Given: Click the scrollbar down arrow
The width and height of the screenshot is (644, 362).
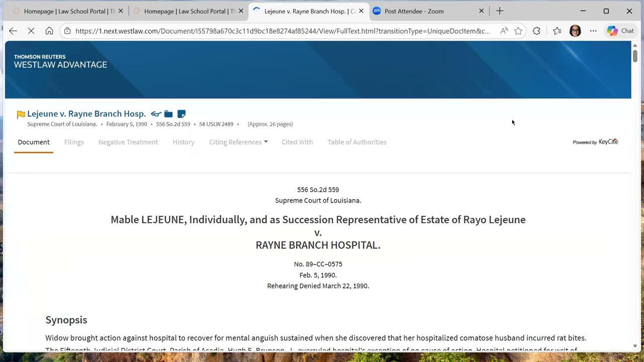Looking at the screenshot, I should pos(635,346).
